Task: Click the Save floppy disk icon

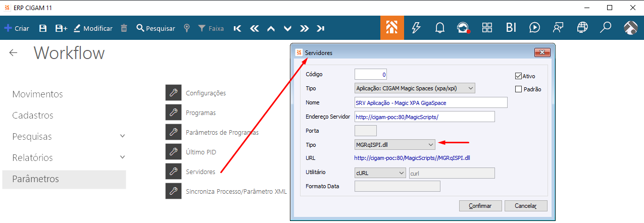Action: point(43,28)
